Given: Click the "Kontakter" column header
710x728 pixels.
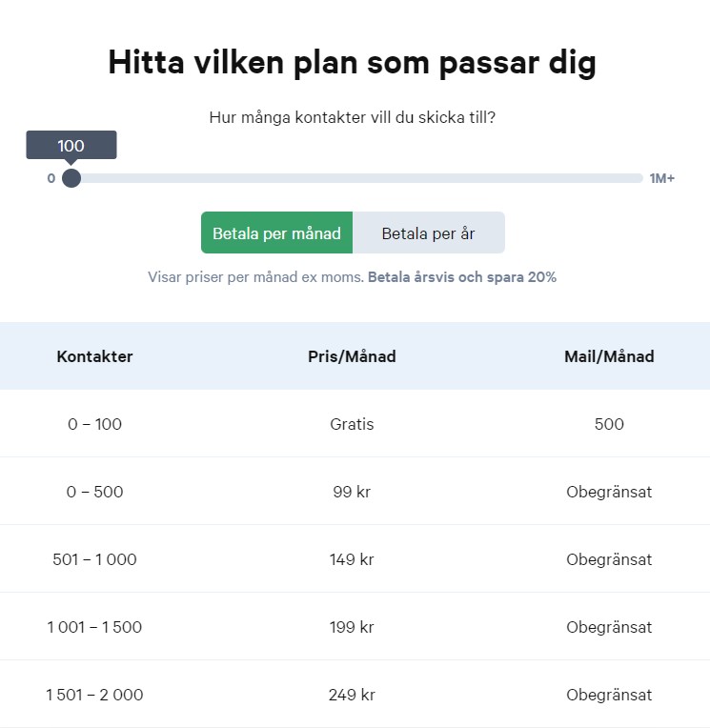Looking at the screenshot, I should [x=94, y=356].
